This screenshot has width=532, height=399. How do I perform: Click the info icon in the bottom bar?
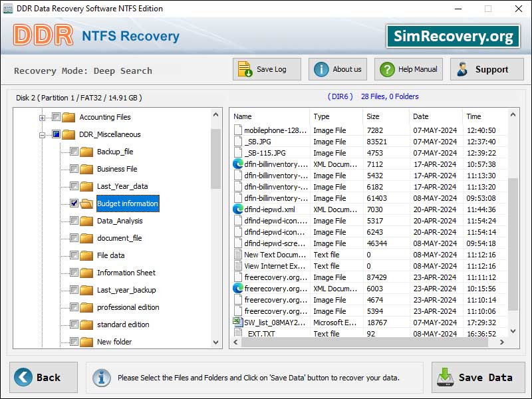(x=101, y=378)
